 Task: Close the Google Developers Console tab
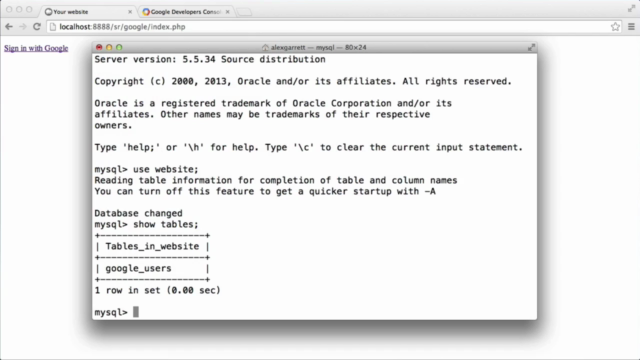click(x=227, y=12)
